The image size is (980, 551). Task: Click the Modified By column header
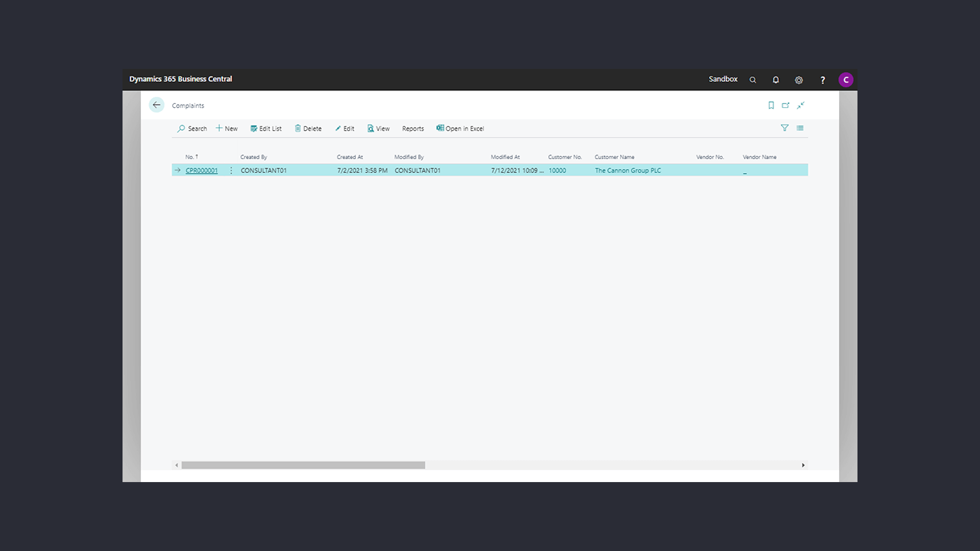[x=409, y=157]
